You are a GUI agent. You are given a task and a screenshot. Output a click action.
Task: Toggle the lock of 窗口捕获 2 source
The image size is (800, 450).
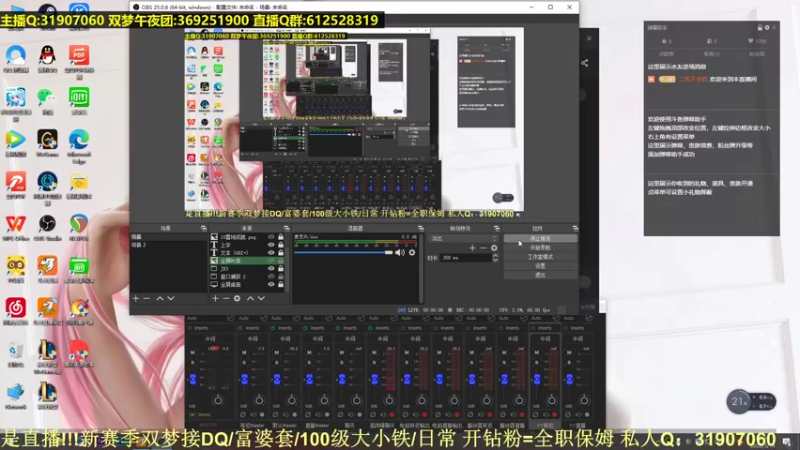[x=281, y=277]
